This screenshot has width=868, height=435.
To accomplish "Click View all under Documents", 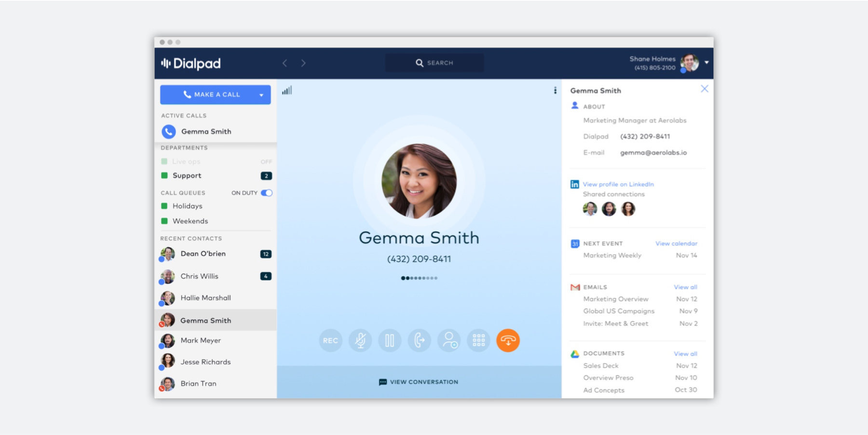I will tap(685, 353).
